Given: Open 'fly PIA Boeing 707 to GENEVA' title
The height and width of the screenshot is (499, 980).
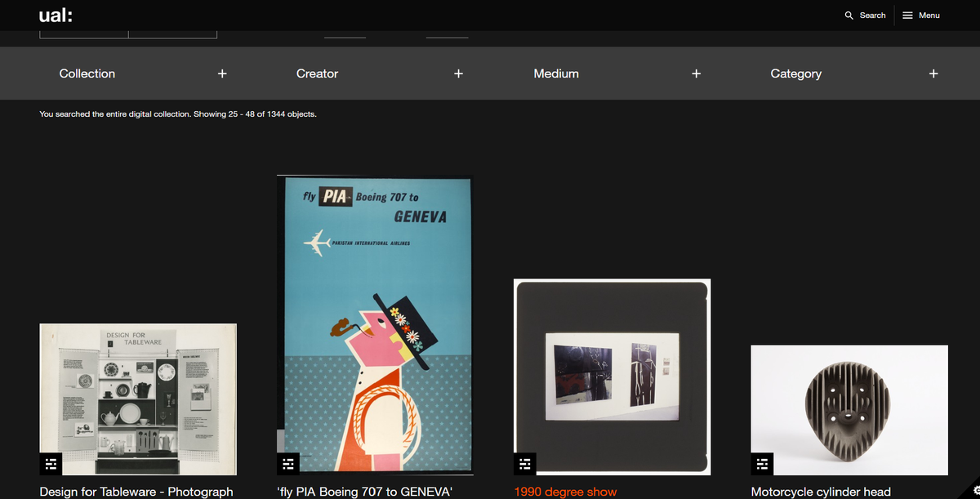Looking at the screenshot, I should coord(365,492).
